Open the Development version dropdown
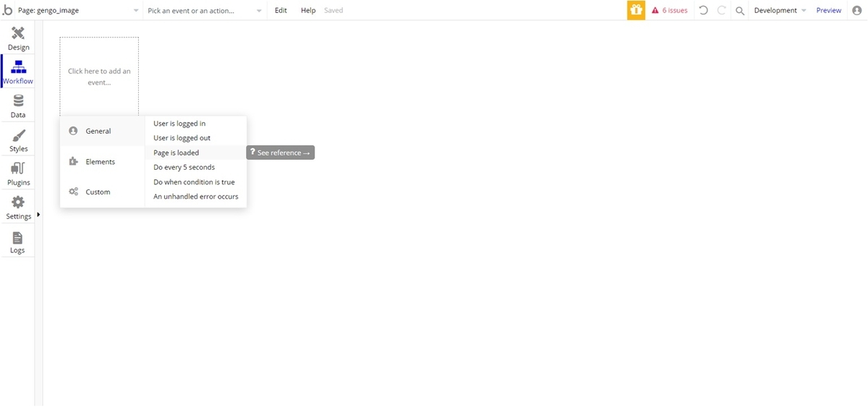The height and width of the screenshot is (407, 868). [x=780, y=10]
